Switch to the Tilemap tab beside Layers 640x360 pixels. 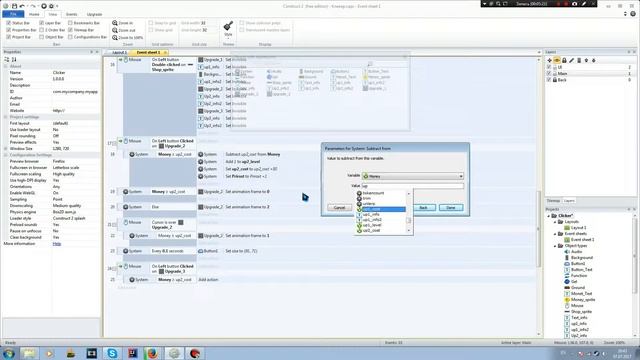553,201
